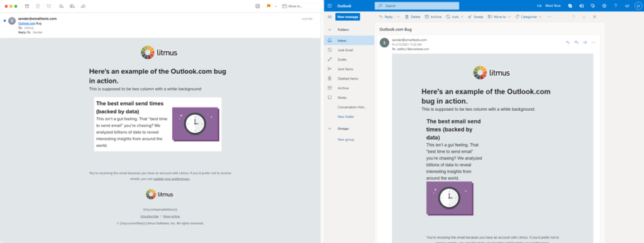
Task: Open Outlook Help question mark
Action: coord(615,6)
